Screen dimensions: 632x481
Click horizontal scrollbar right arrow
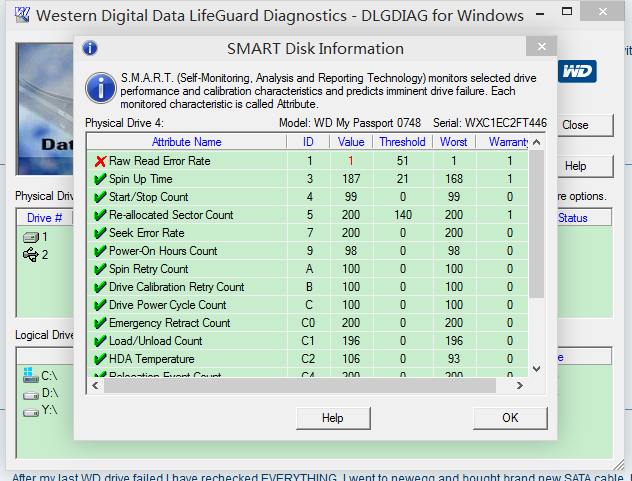coord(520,386)
